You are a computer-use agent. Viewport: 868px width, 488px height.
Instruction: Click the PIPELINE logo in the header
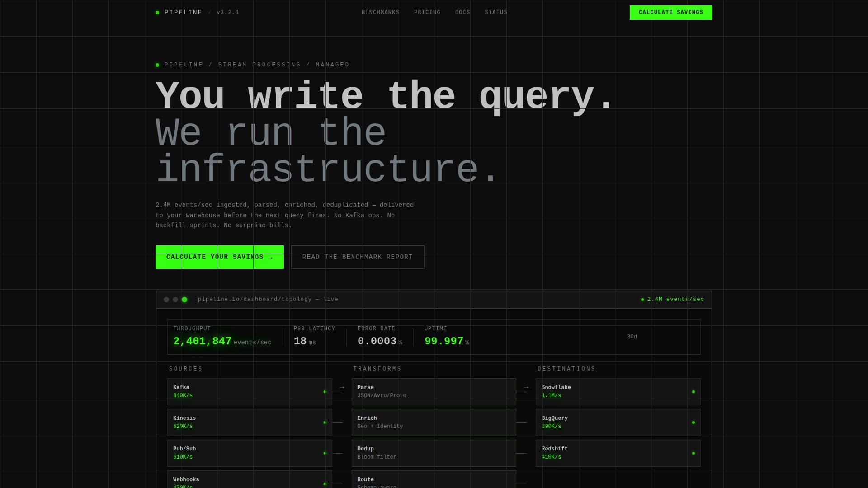[179, 13]
